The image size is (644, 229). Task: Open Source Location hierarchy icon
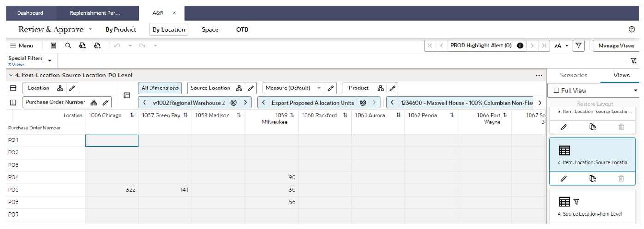(239, 88)
